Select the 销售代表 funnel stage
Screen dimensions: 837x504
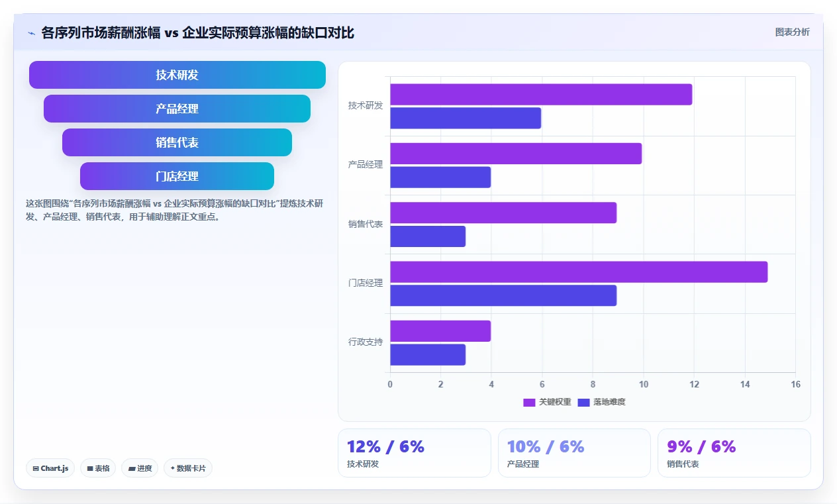[177, 142]
